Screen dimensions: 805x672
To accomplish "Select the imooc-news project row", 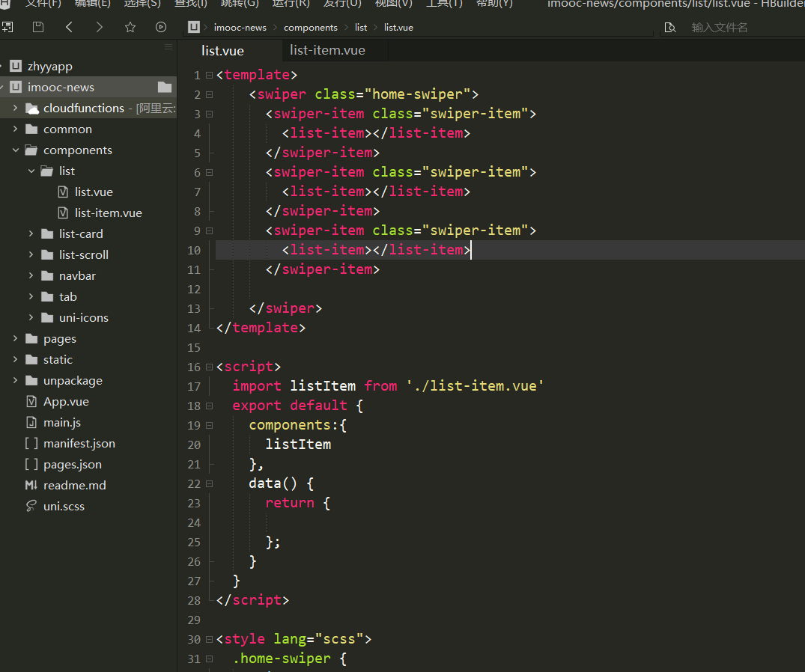I will pos(88,88).
